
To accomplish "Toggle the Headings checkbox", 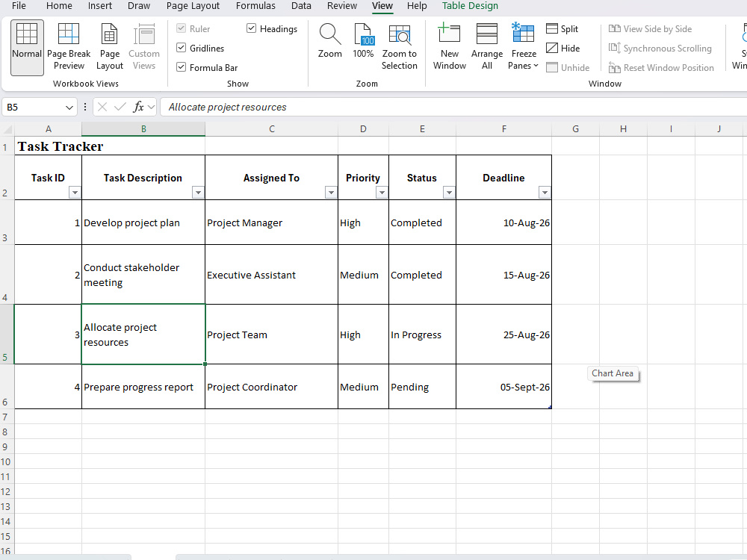I will (252, 28).
